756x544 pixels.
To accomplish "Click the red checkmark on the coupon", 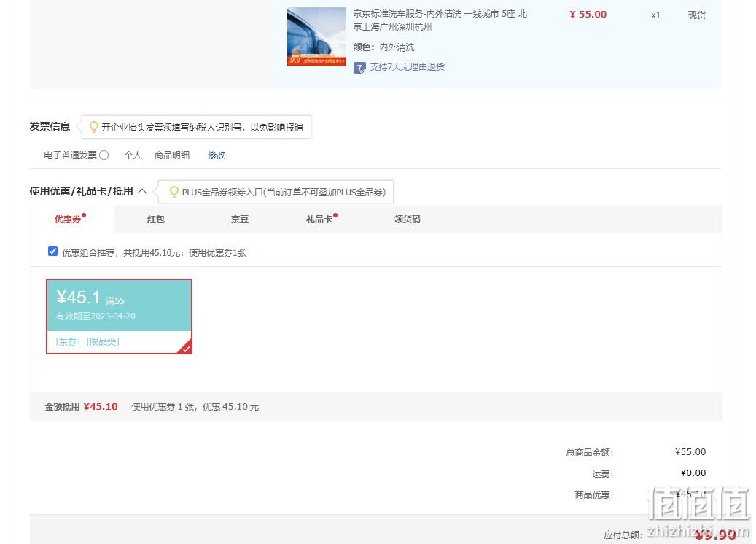I will (186, 348).
